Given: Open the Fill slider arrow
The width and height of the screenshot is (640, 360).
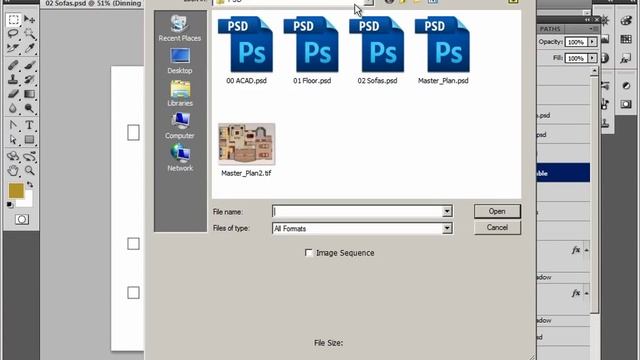Looking at the screenshot, I should [592, 58].
